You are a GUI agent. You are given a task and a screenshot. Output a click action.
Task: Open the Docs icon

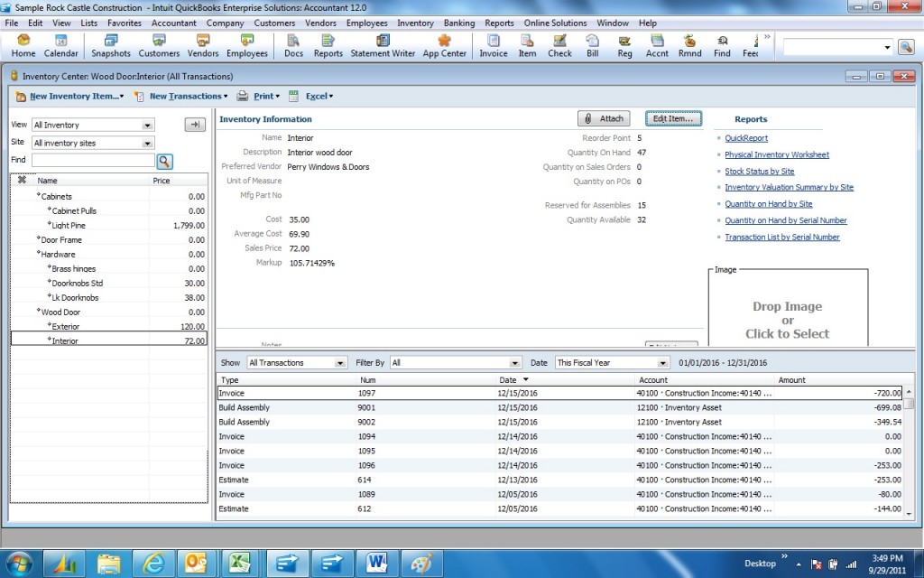[x=293, y=45]
